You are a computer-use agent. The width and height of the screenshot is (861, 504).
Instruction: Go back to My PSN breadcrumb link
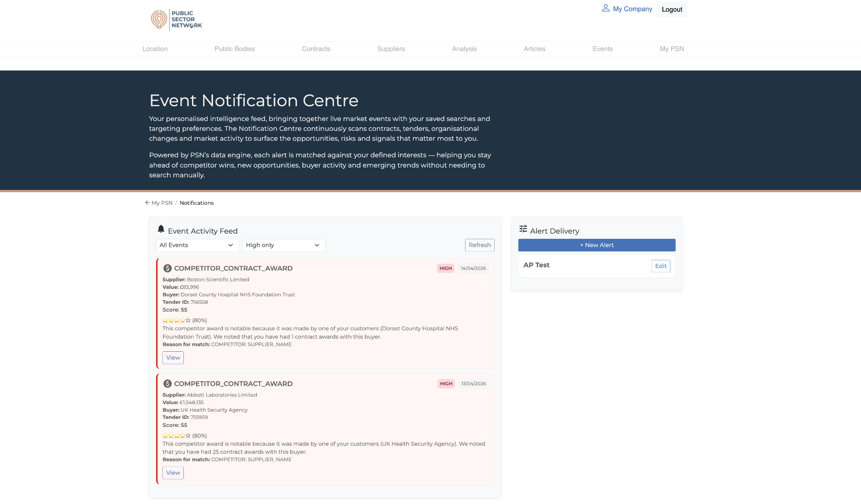[x=162, y=203]
